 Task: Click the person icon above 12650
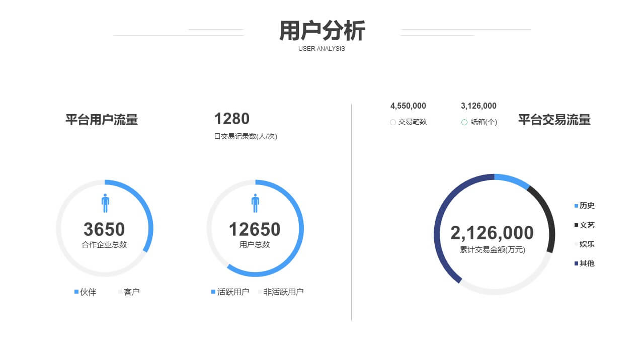[x=255, y=203]
